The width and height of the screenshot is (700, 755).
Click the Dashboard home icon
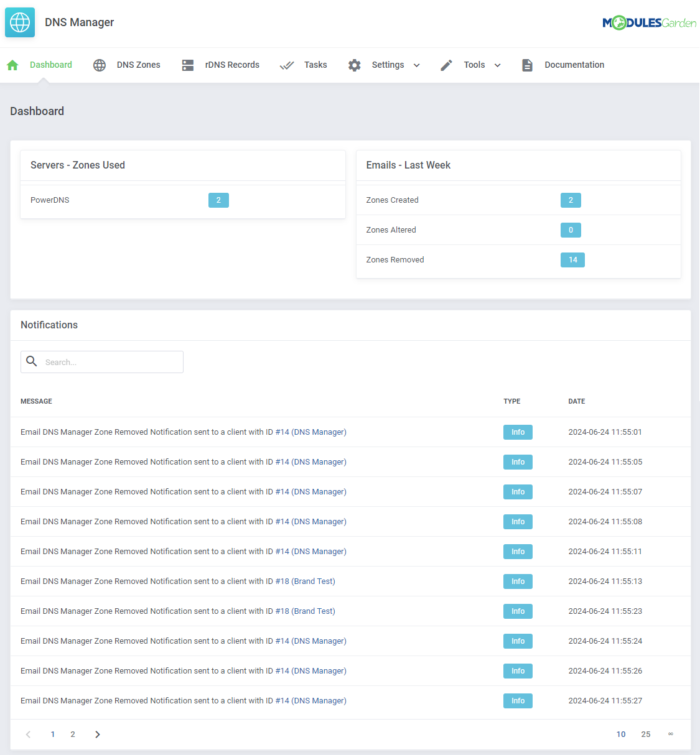pyautogui.click(x=12, y=65)
